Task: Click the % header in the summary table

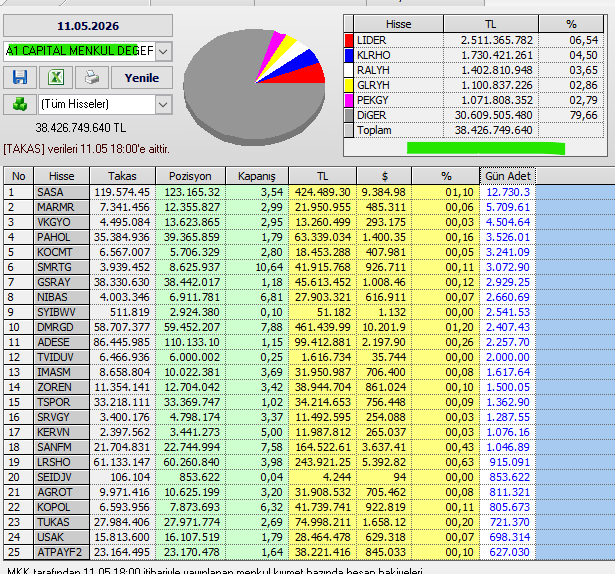Action: tap(571, 24)
